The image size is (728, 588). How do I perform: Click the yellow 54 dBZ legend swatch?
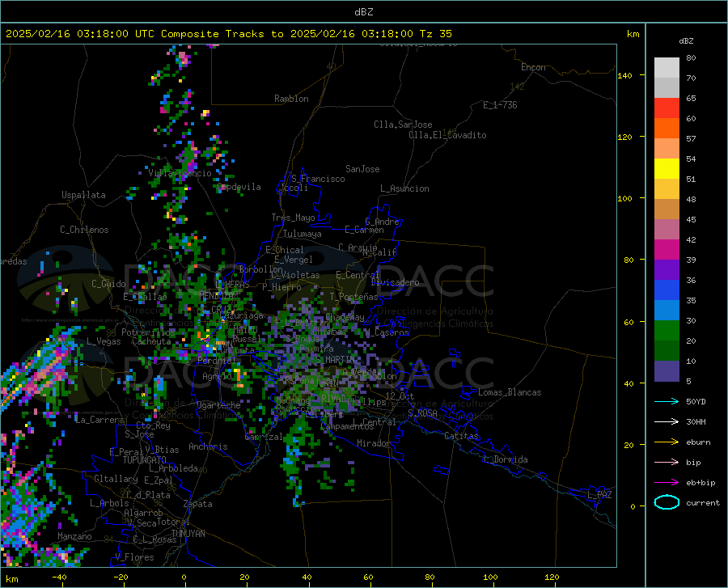pyautogui.click(x=667, y=168)
